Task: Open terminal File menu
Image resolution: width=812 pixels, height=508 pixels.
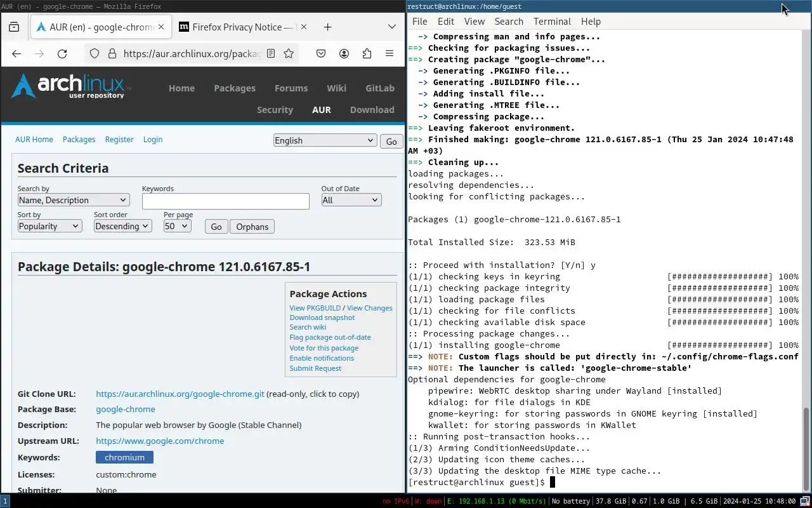Action: 420,22
